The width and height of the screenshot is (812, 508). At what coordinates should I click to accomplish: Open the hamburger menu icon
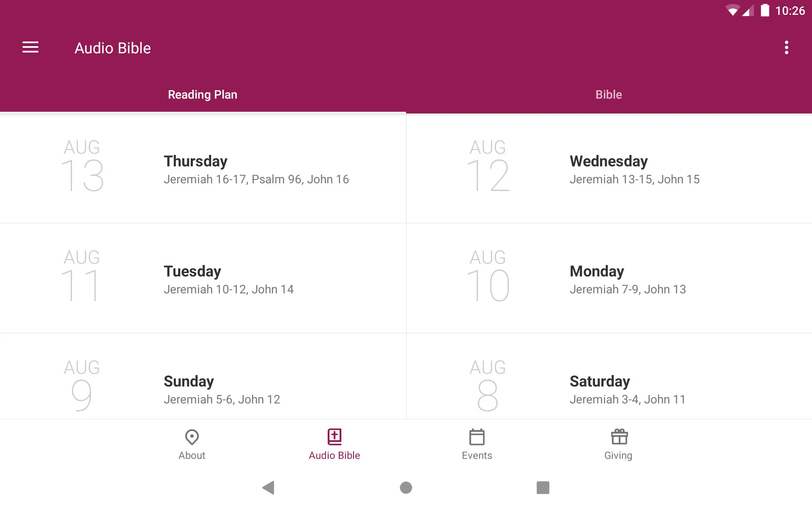click(x=30, y=48)
